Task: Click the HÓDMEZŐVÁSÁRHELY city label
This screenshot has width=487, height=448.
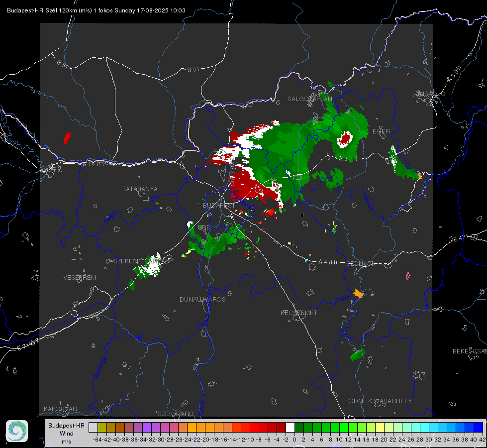Action: pos(378,401)
